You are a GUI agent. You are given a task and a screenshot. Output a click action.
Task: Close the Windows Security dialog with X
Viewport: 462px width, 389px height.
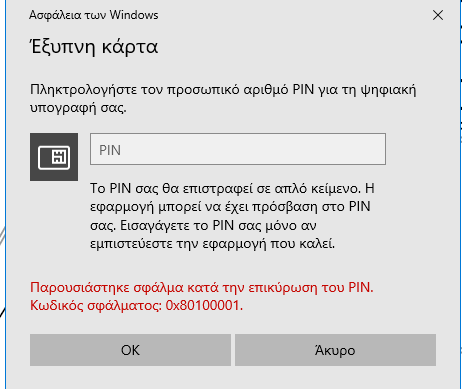coord(438,15)
